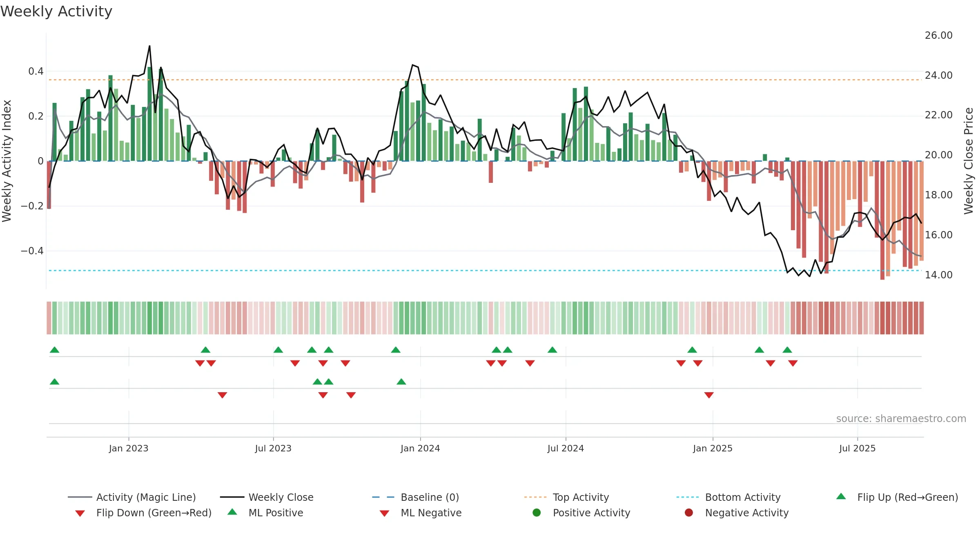
Task: Toggle the Bottom Activity legend entry
Action: click(x=728, y=497)
